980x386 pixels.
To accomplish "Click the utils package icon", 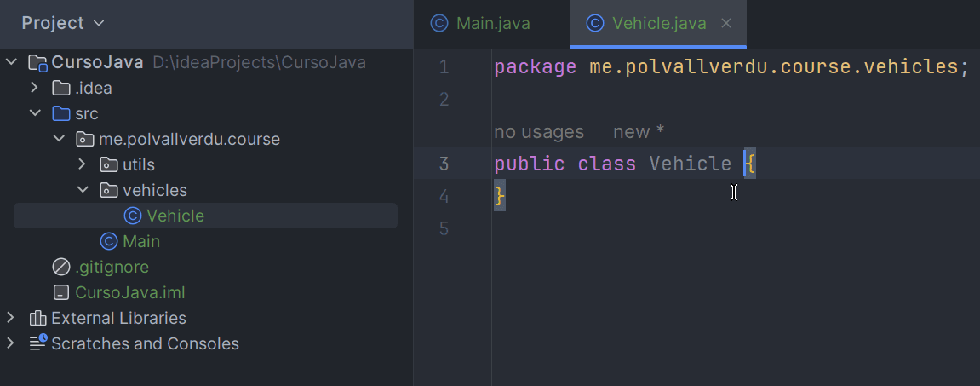I will [109, 164].
